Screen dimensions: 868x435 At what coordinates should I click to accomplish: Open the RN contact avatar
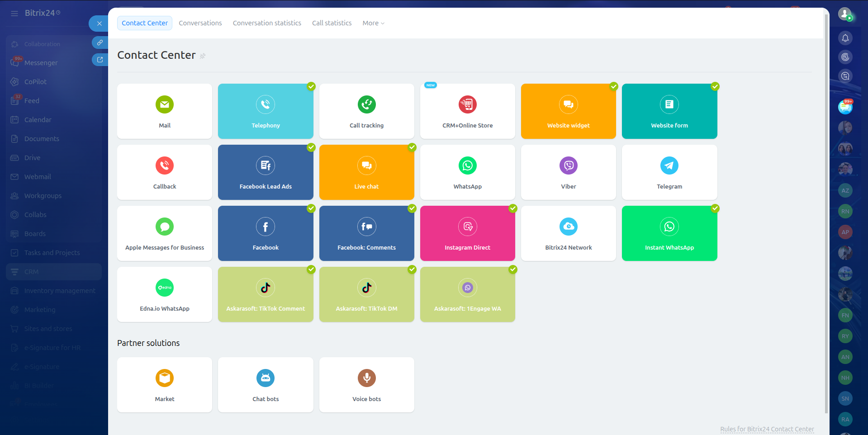pyautogui.click(x=845, y=211)
